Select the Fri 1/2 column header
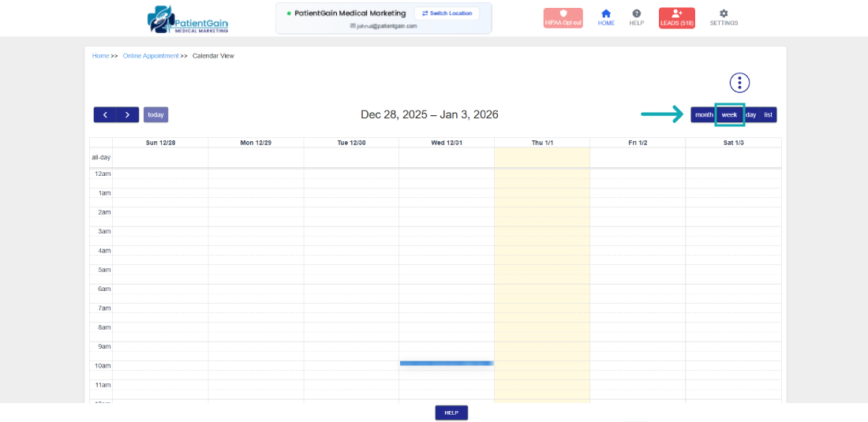The width and height of the screenshot is (868, 422). [x=638, y=143]
